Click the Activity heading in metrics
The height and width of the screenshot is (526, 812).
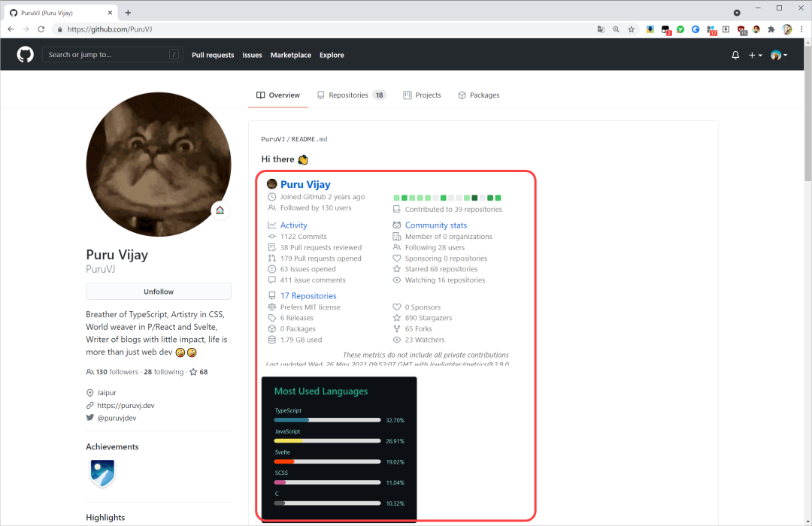point(294,225)
